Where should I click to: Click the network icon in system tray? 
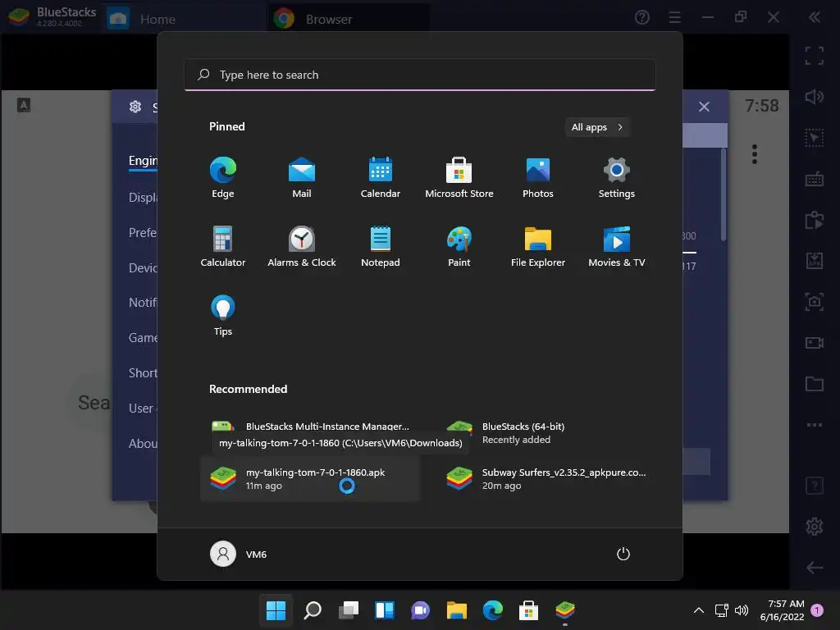pyautogui.click(x=722, y=610)
